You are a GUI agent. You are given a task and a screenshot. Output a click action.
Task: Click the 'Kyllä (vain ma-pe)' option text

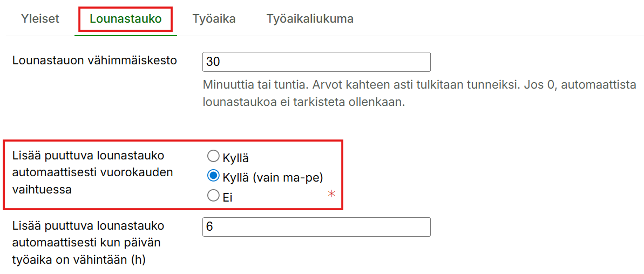pyautogui.click(x=273, y=177)
